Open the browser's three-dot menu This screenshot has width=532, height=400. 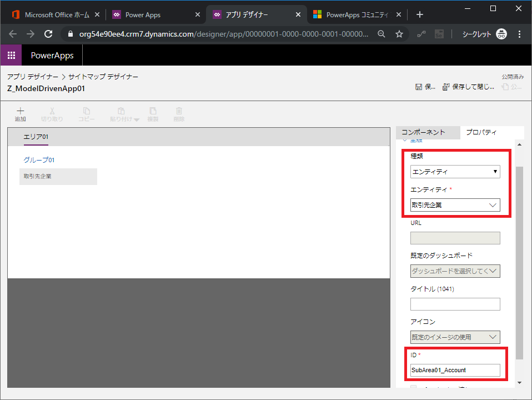point(519,34)
